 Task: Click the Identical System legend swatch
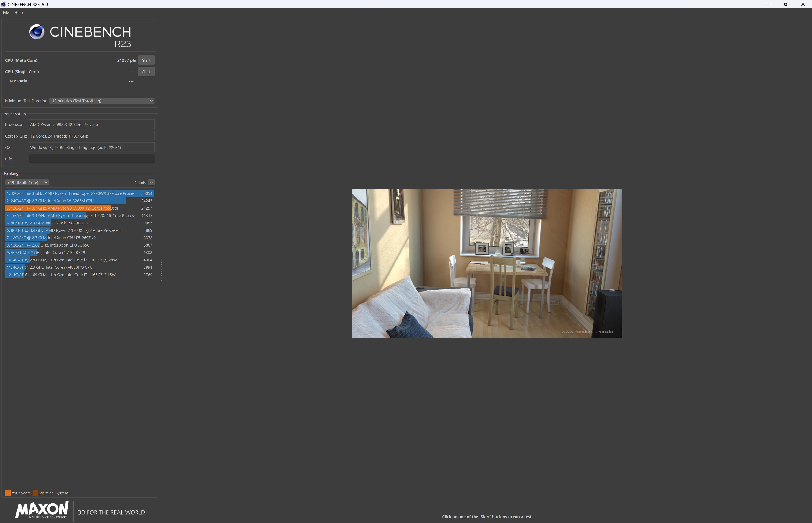[x=35, y=493]
